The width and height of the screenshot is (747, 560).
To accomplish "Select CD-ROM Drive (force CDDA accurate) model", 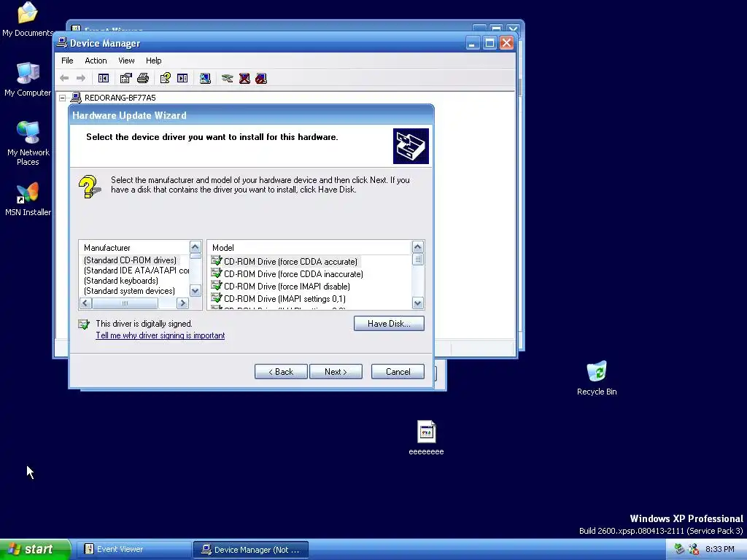I will (290, 262).
